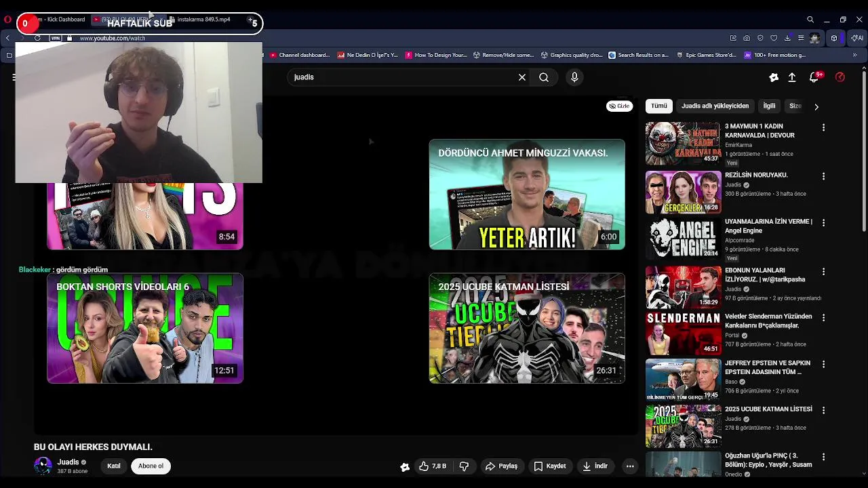Open the 8:54 end-screen video
Viewport: 868px width, 488px height.
(145, 216)
